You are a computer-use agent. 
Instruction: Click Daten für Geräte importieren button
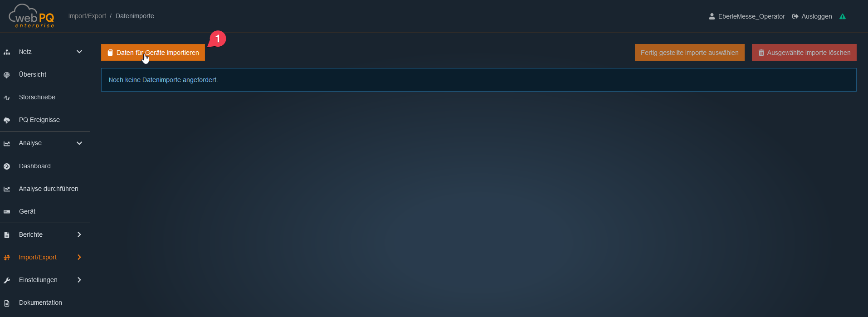153,53
